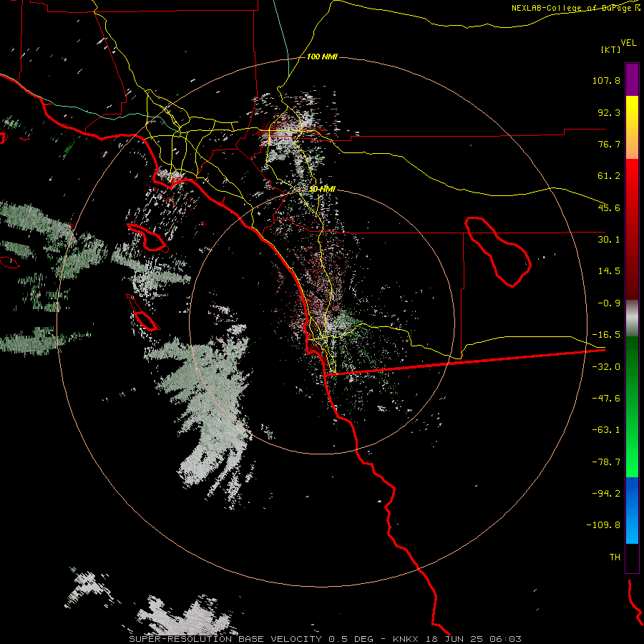
Task: Click the 50 NMI range ring label
Action: point(322,190)
